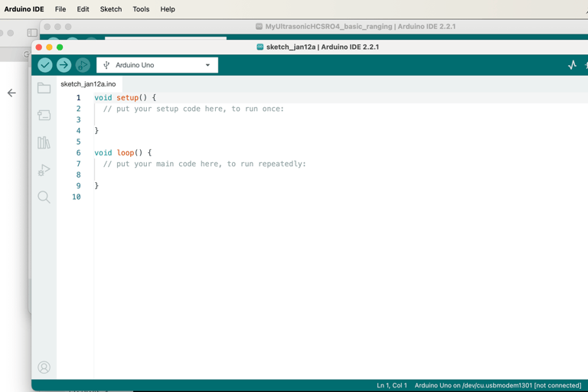Open the Arduino Uno board dropdown

157,65
